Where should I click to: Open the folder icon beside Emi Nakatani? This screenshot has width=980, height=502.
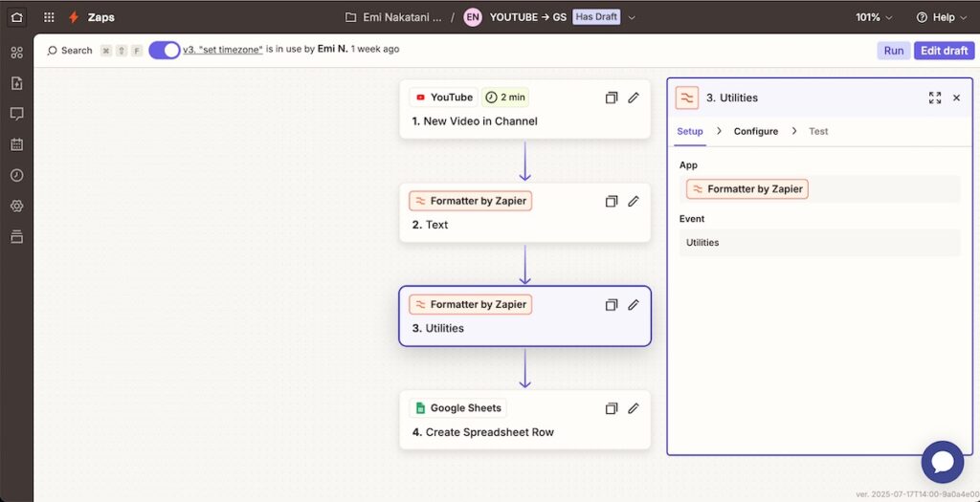coord(351,17)
